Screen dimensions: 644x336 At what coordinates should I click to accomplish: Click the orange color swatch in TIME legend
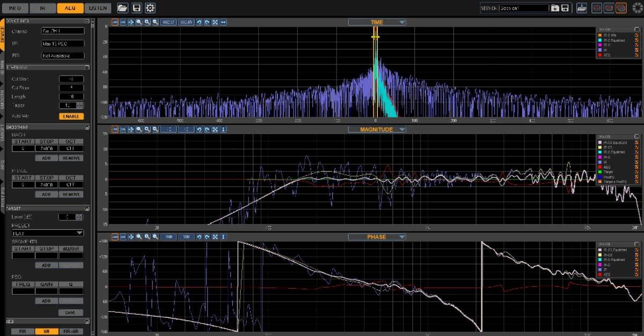click(x=599, y=35)
